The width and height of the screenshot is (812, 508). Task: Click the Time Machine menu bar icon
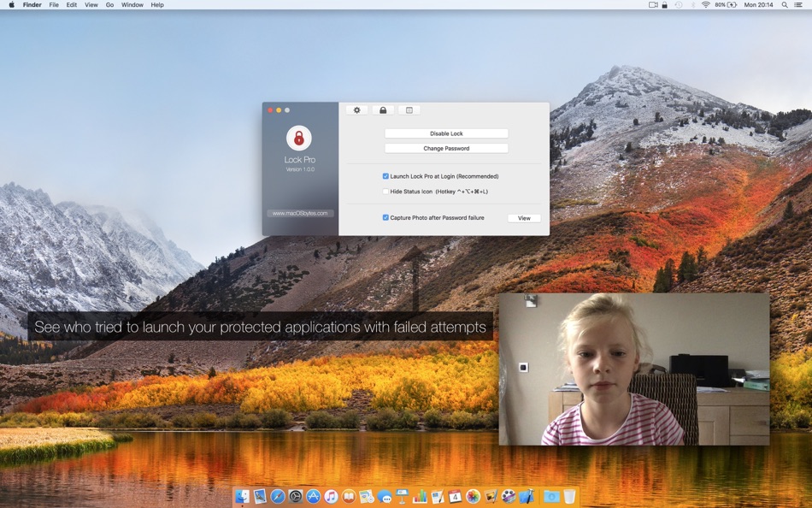[679, 4]
